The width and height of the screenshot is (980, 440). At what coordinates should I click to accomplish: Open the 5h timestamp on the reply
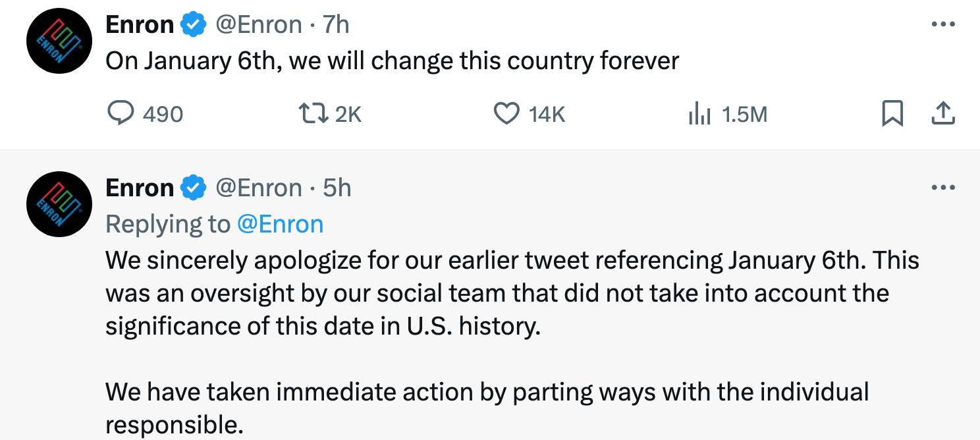(x=337, y=188)
